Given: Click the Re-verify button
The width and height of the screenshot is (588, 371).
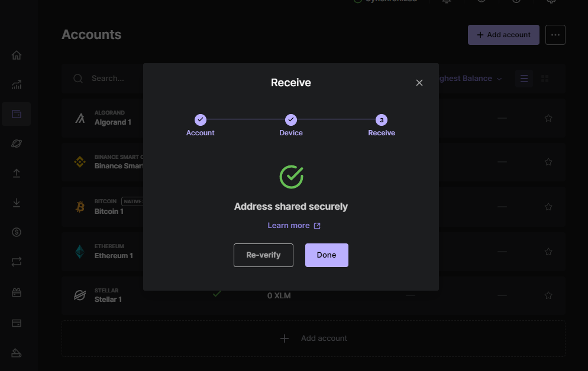Looking at the screenshot, I should tap(263, 255).
